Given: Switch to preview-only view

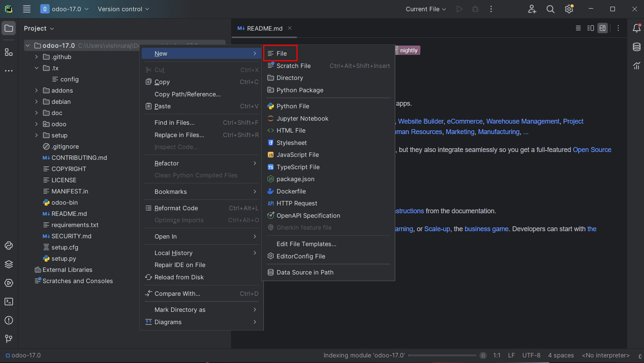Looking at the screenshot, I should [603, 28].
